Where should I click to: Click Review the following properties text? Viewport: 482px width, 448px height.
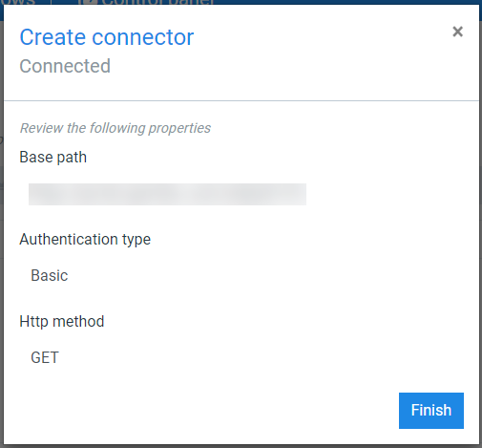115,128
